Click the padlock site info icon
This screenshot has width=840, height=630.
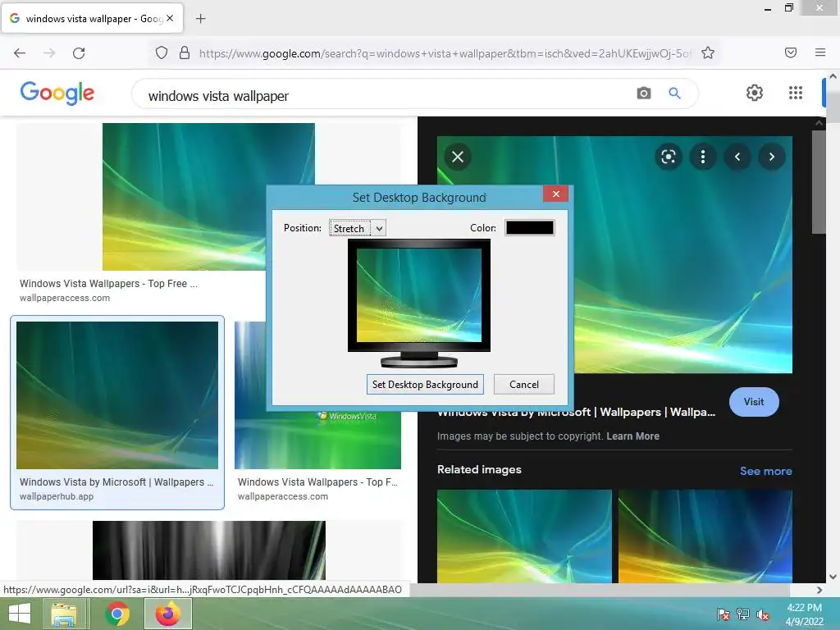coord(185,53)
